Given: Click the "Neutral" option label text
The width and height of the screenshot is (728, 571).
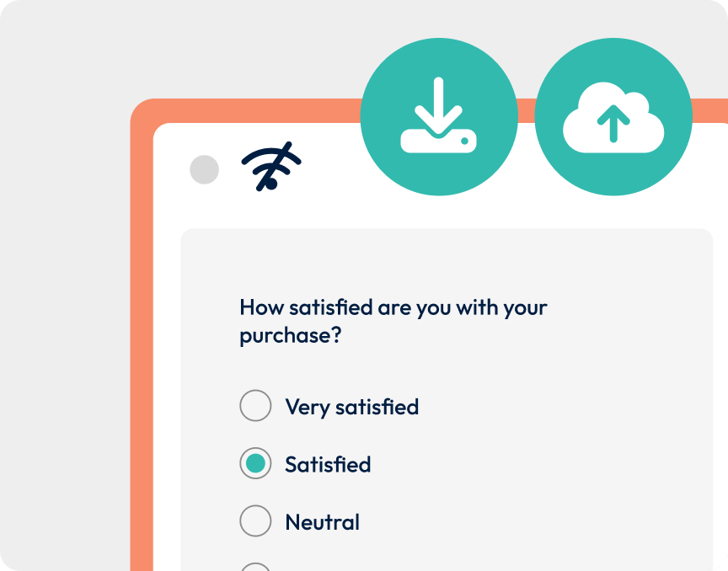Looking at the screenshot, I should click(x=322, y=522).
